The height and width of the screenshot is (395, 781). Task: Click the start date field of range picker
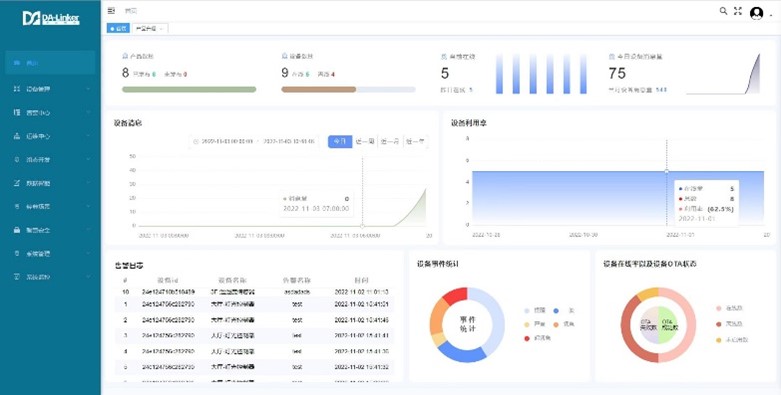(x=227, y=141)
